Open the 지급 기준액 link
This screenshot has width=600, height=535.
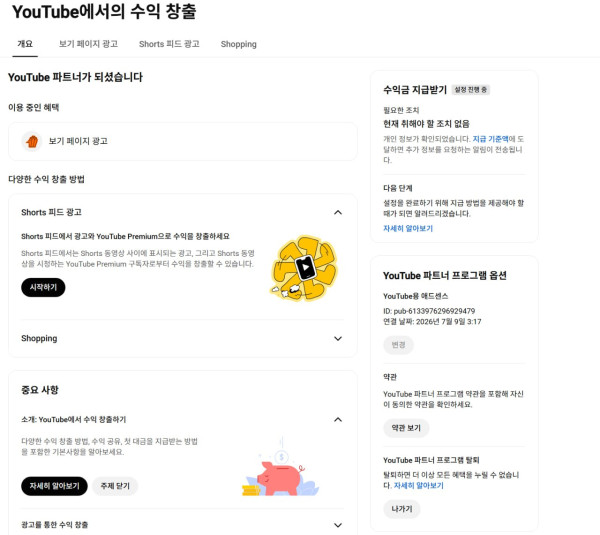tap(490, 139)
